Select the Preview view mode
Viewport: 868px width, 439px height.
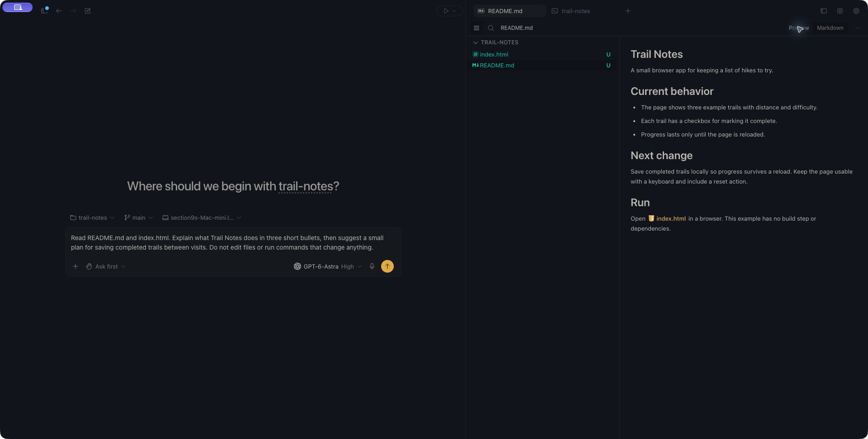[x=799, y=28]
